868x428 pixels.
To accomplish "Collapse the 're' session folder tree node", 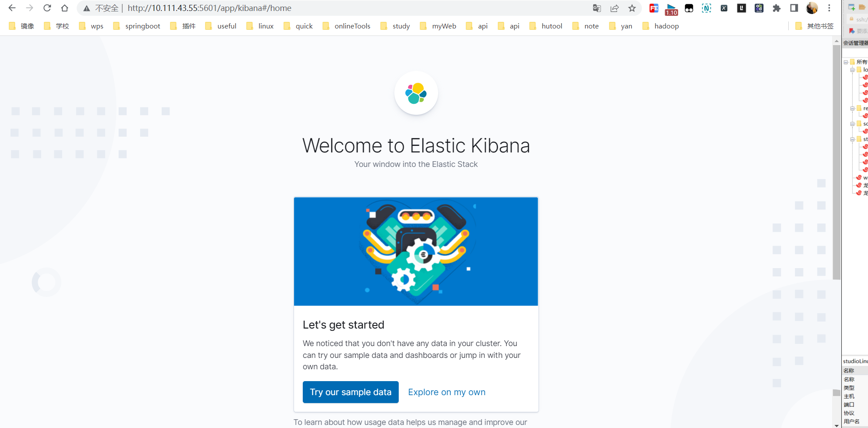I will 852,109.
